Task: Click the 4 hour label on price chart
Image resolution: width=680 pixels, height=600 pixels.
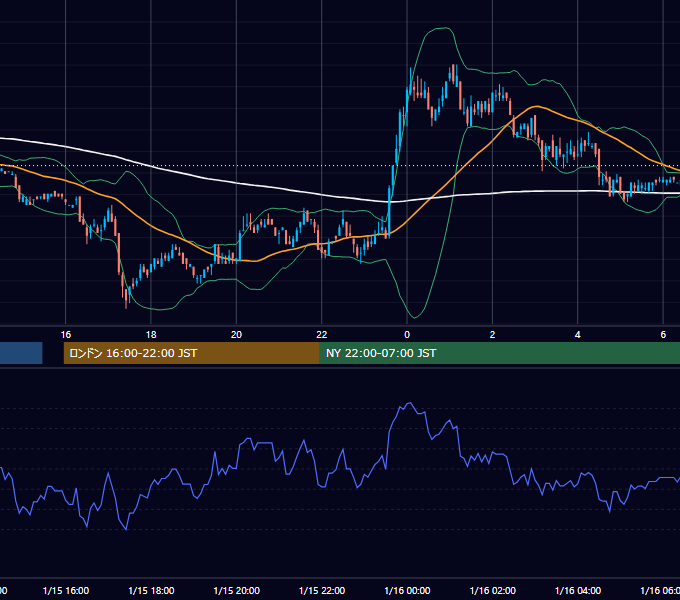Action: (x=578, y=335)
